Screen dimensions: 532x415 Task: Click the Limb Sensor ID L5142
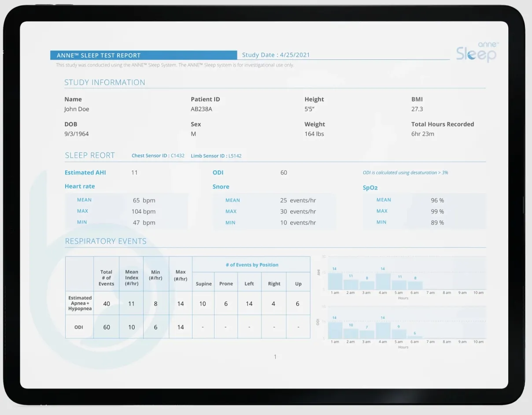point(216,156)
